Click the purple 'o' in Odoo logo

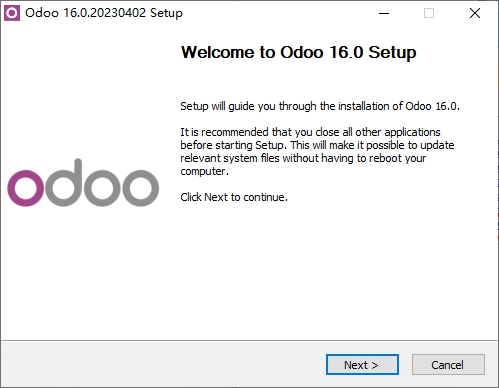[x=26, y=188]
